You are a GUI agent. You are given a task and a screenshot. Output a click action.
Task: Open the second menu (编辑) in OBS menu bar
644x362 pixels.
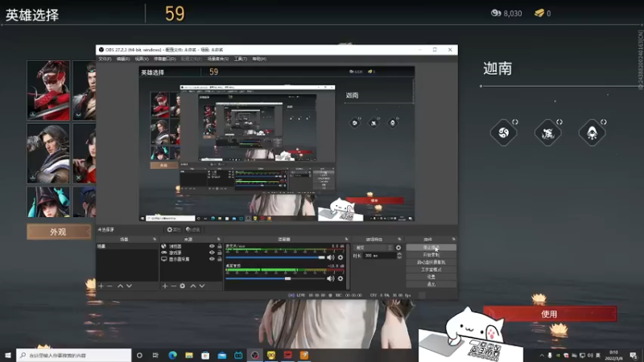click(x=123, y=59)
